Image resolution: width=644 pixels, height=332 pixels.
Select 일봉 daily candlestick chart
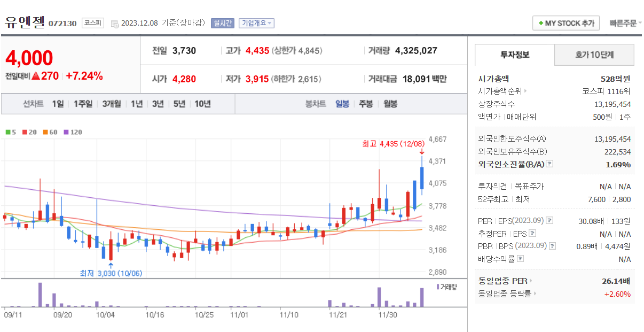coord(342,104)
